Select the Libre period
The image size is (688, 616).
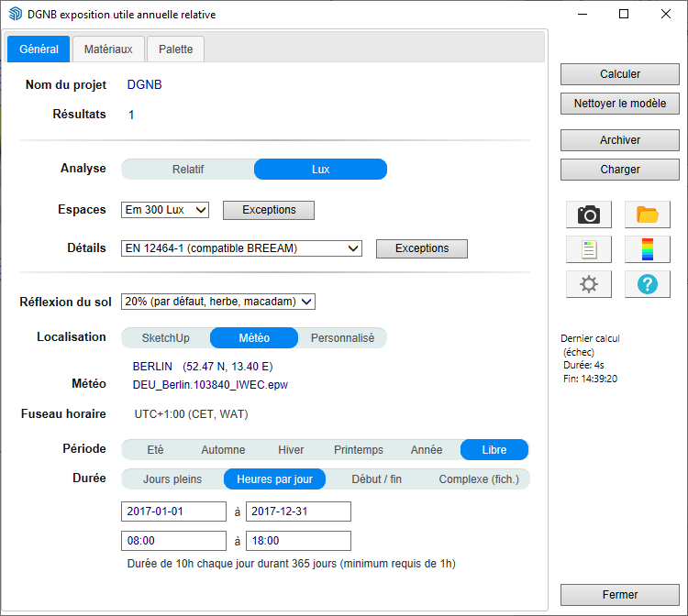point(494,450)
